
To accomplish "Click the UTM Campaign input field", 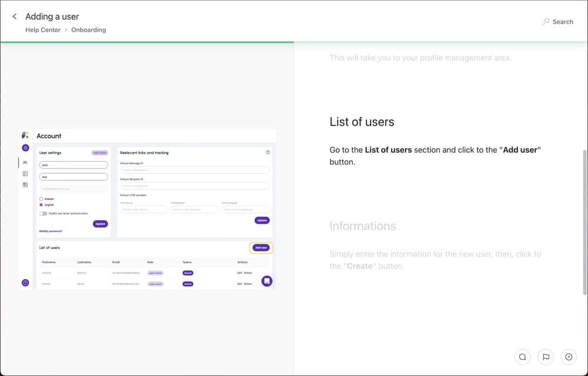I will click(x=246, y=209).
